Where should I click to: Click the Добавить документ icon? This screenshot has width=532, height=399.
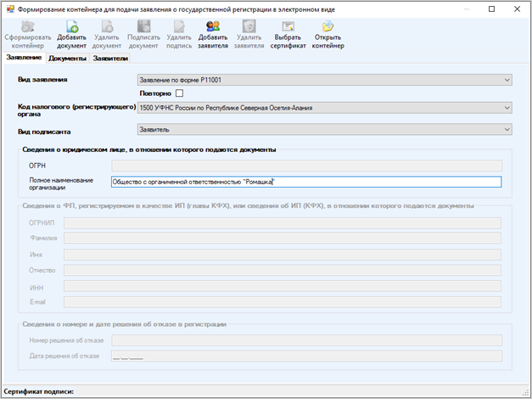tap(71, 28)
